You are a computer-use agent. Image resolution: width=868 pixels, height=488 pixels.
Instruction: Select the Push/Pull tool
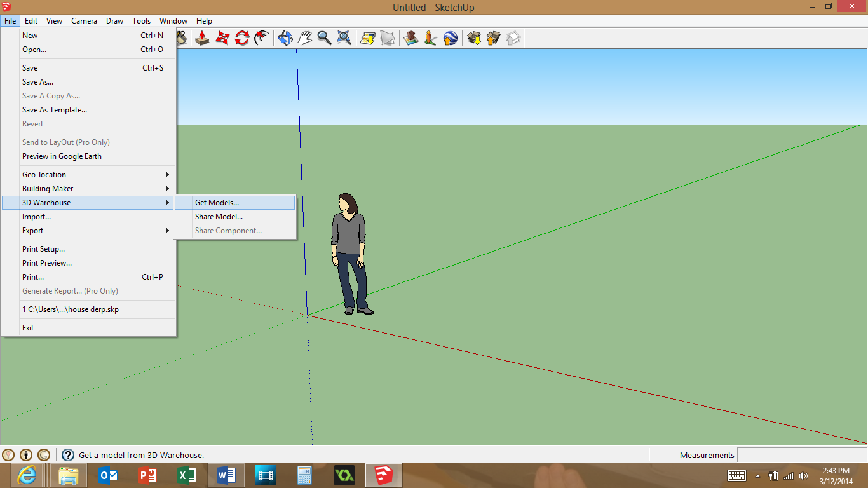point(202,38)
